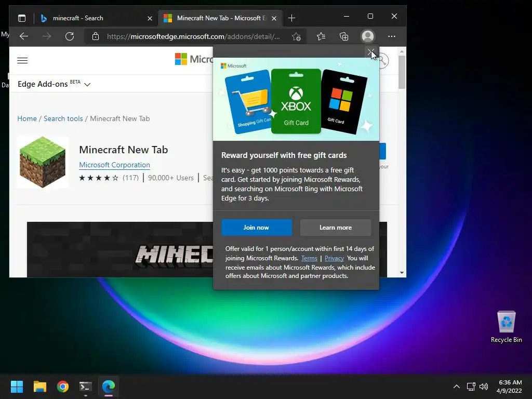Open the Privacy link
Viewport: 532px width, 399px height.
coord(334,258)
